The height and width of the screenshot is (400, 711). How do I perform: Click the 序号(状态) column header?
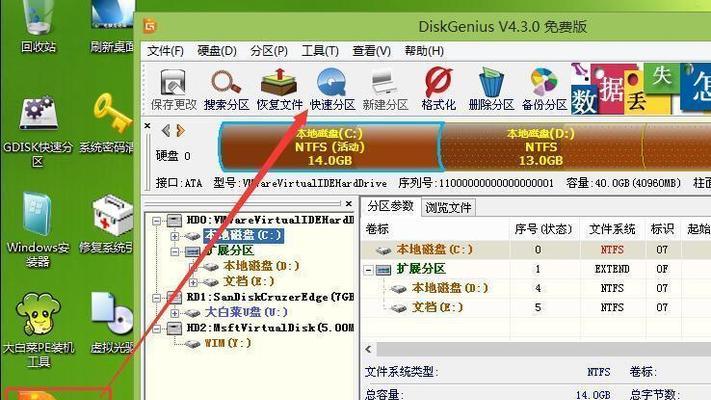(543, 229)
